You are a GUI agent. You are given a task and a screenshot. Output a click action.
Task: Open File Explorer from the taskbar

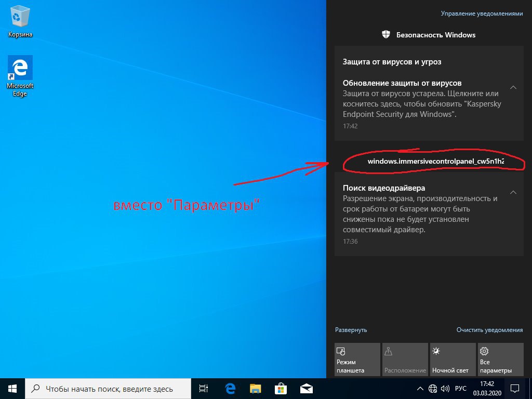coord(256,389)
